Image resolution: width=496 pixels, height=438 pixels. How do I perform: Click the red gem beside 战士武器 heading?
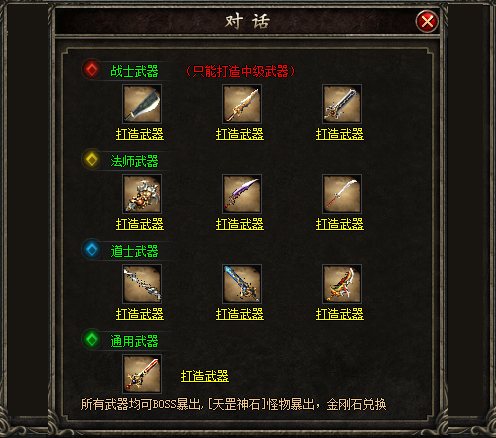pyautogui.click(x=92, y=70)
